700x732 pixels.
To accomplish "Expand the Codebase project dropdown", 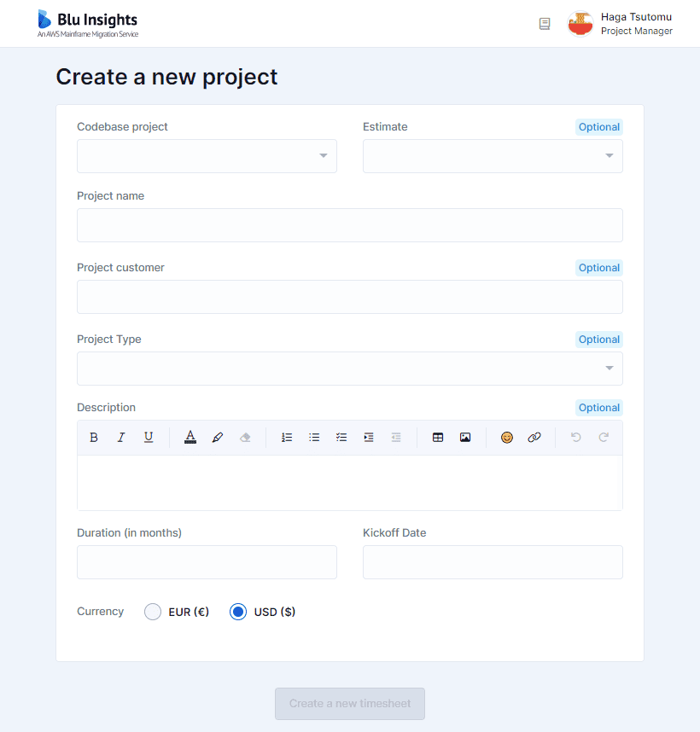I will 207,156.
